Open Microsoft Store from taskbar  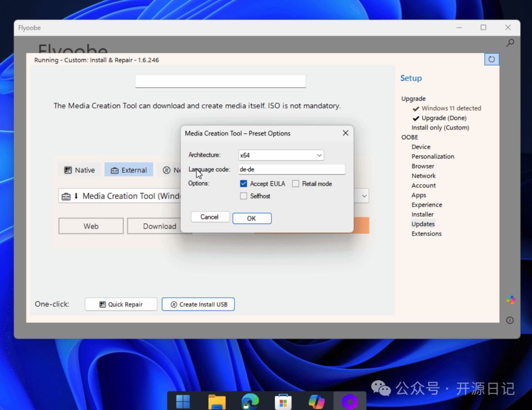(283, 401)
